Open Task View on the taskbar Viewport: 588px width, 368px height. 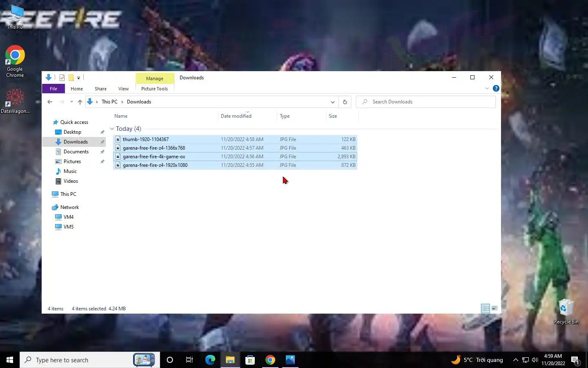point(189,360)
